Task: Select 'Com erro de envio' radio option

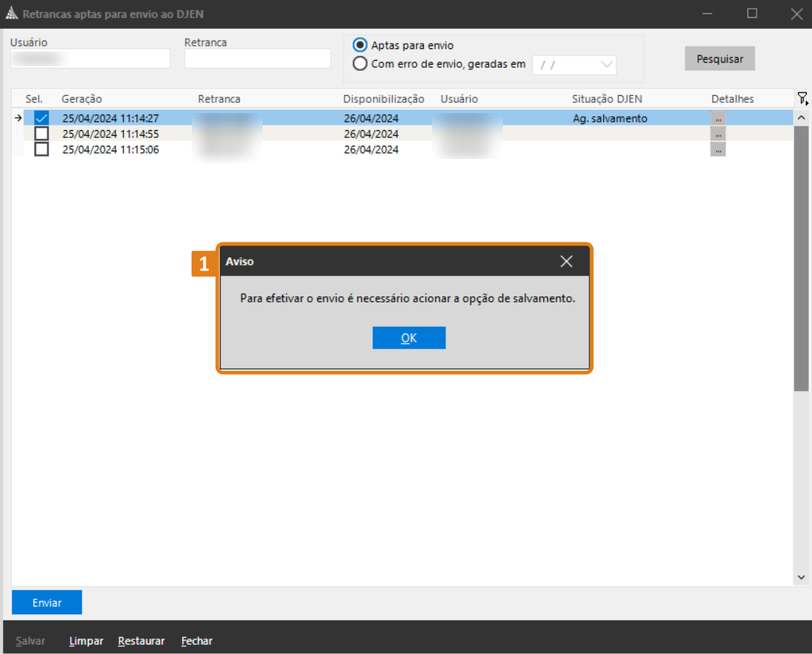Action: [360, 64]
